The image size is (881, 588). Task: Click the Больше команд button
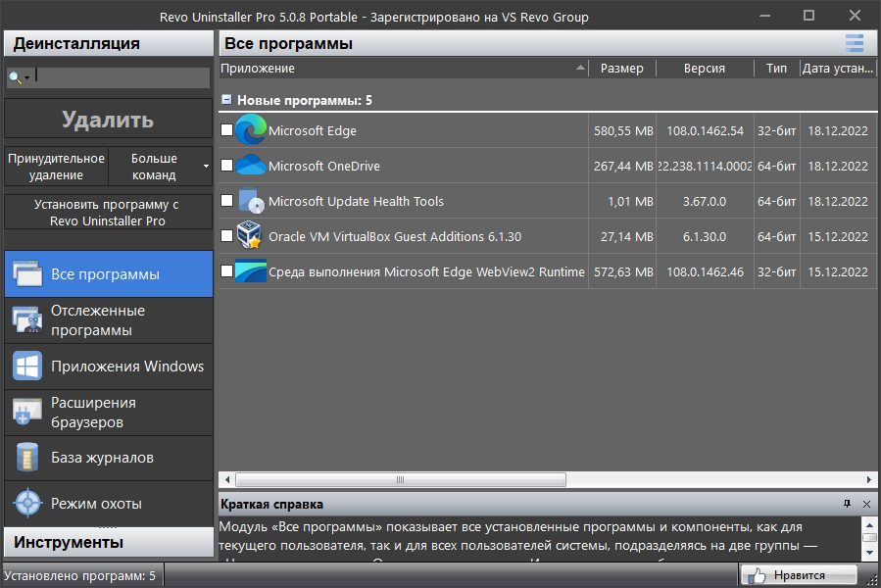tap(154, 167)
